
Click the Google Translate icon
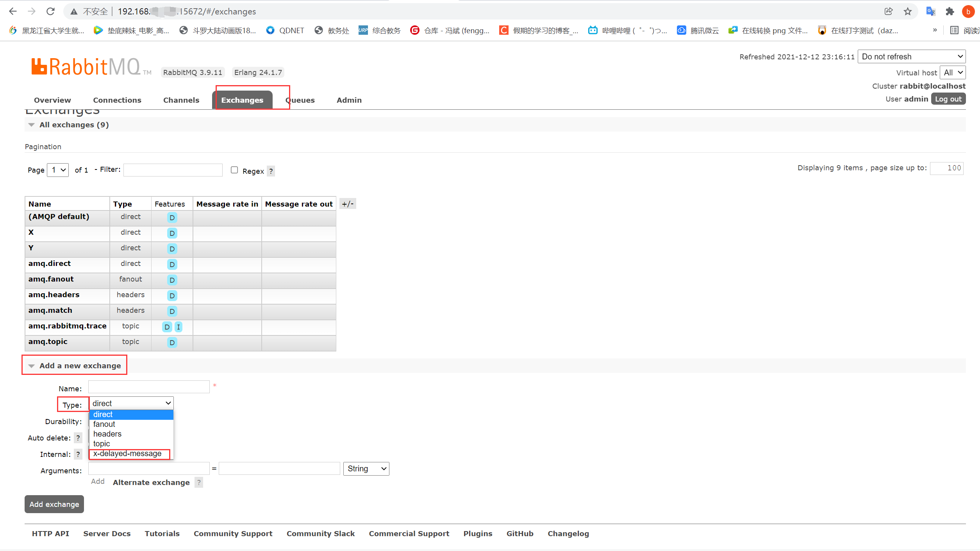(930, 11)
